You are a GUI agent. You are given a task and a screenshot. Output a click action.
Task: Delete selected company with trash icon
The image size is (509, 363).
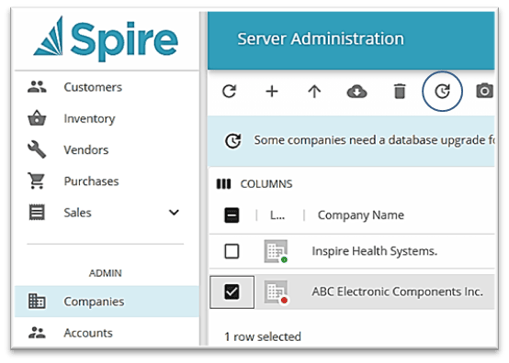[400, 91]
